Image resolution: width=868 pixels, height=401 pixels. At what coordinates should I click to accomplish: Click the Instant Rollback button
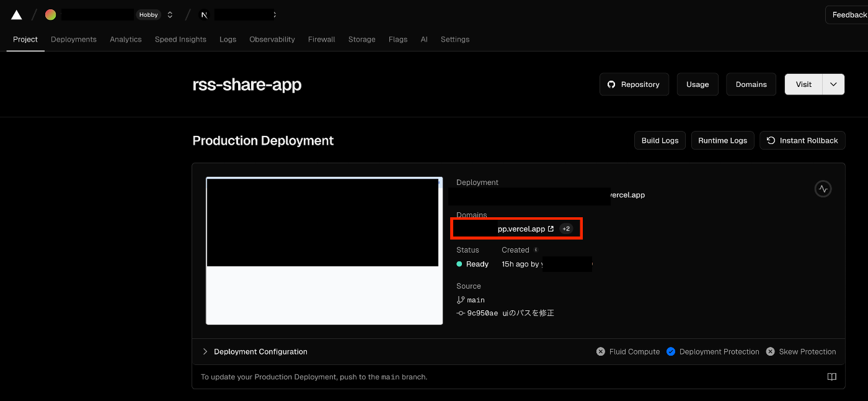pyautogui.click(x=802, y=140)
